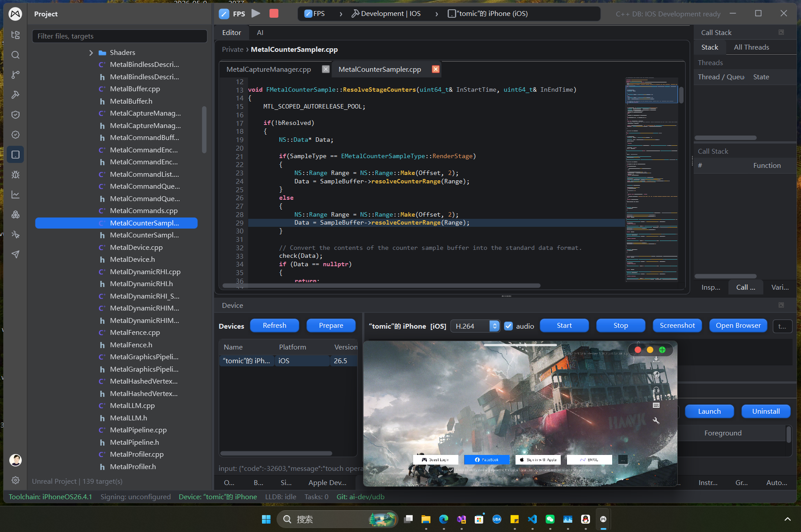Click the editor horizontal scrollbar
The width and height of the screenshot is (801, 532).
(381, 286)
